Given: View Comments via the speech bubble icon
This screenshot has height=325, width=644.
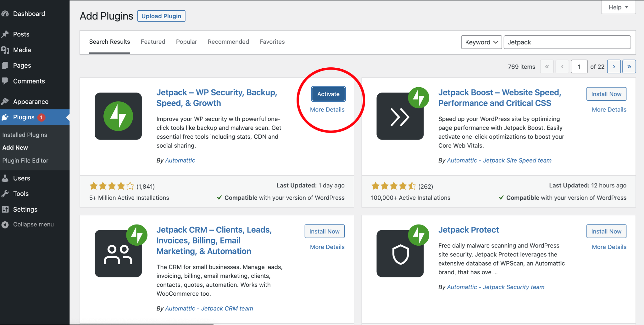Looking at the screenshot, I should tap(6, 81).
